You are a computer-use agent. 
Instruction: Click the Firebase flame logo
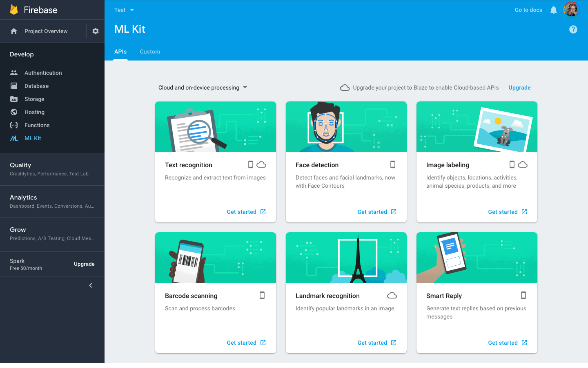(14, 9)
